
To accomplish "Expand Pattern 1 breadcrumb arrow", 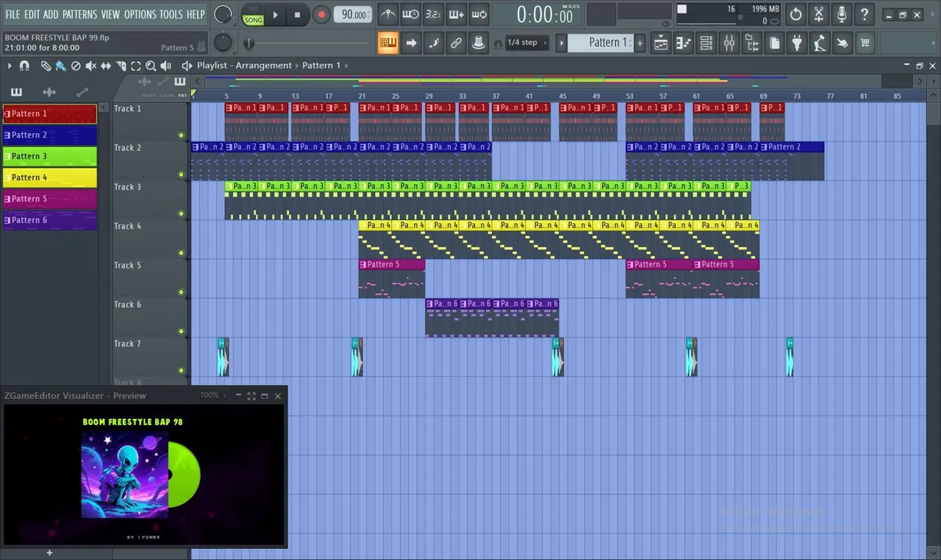I will click(346, 65).
